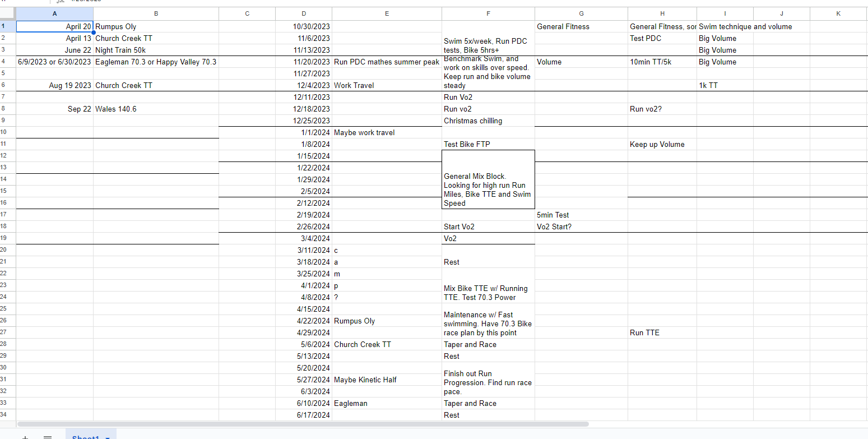The width and height of the screenshot is (868, 439).
Task: Select column F header
Action: 488,13
